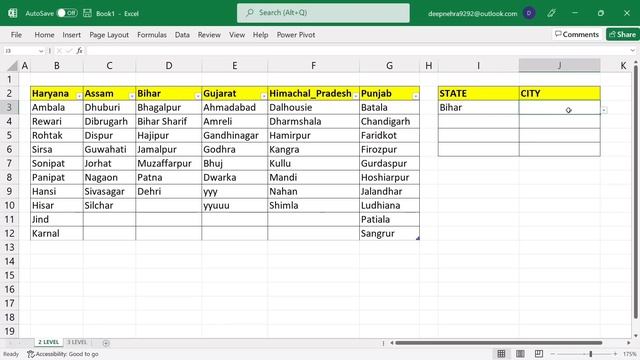The height and width of the screenshot is (360, 640).
Task: Select cell with Muzaffarpur
Action: [168, 163]
